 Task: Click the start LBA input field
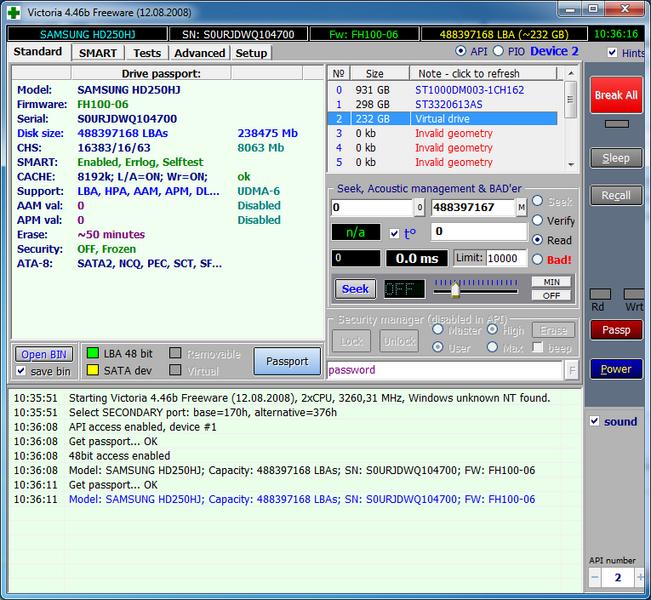click(372, 207)
